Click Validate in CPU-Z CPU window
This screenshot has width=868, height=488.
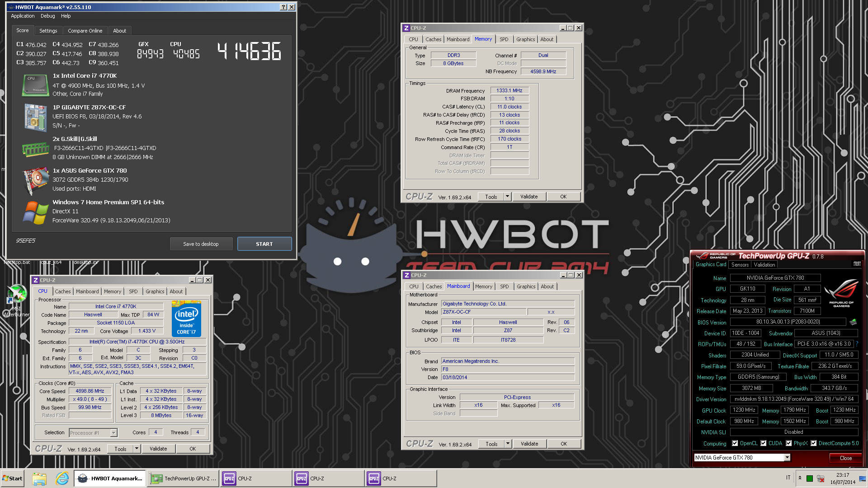click(158, 449)
